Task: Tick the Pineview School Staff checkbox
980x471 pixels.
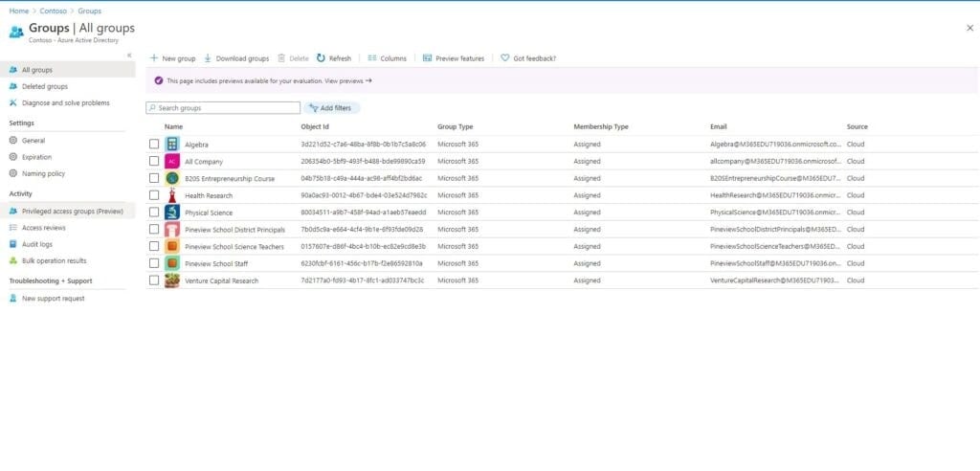Action: pyautogui.click(x=154, y=263)
